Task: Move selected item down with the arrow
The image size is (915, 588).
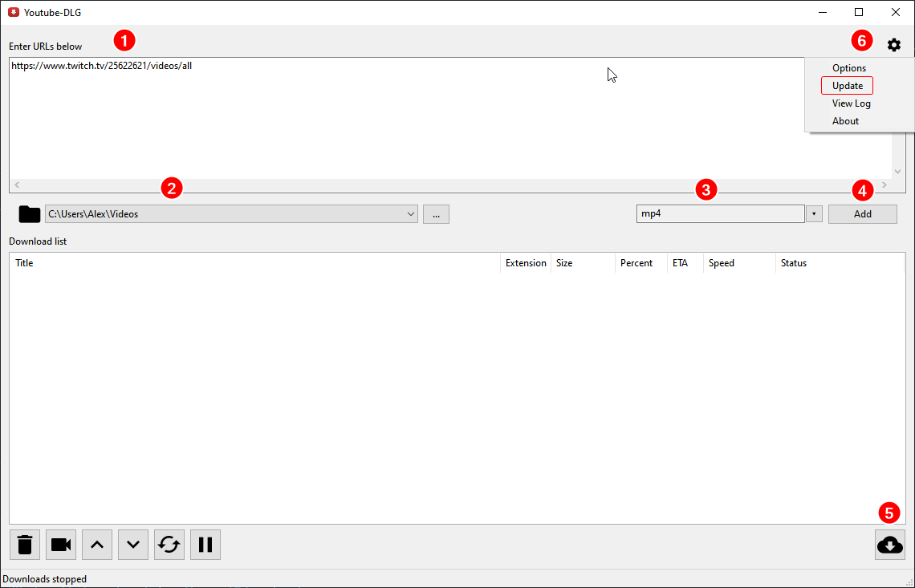Action: (x=133, y=545)
